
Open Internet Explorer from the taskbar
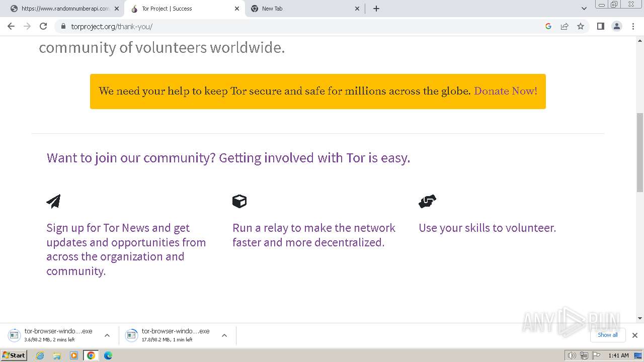point(40,355)
